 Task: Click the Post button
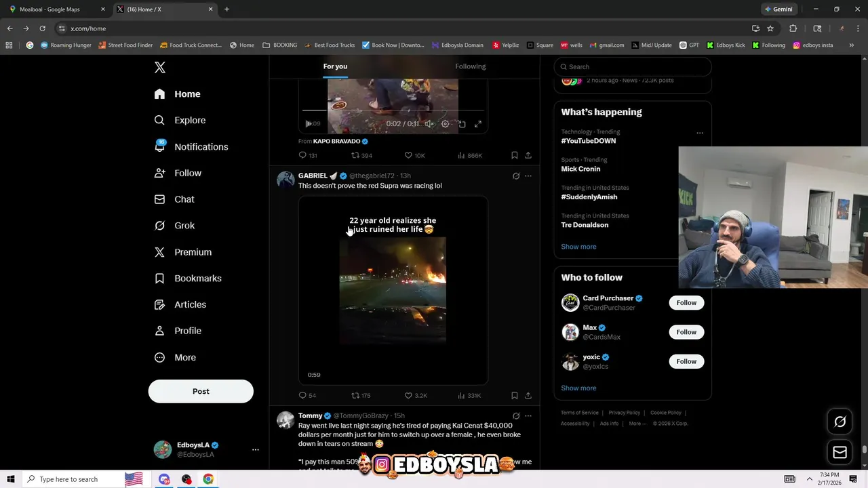pos(201,391)
